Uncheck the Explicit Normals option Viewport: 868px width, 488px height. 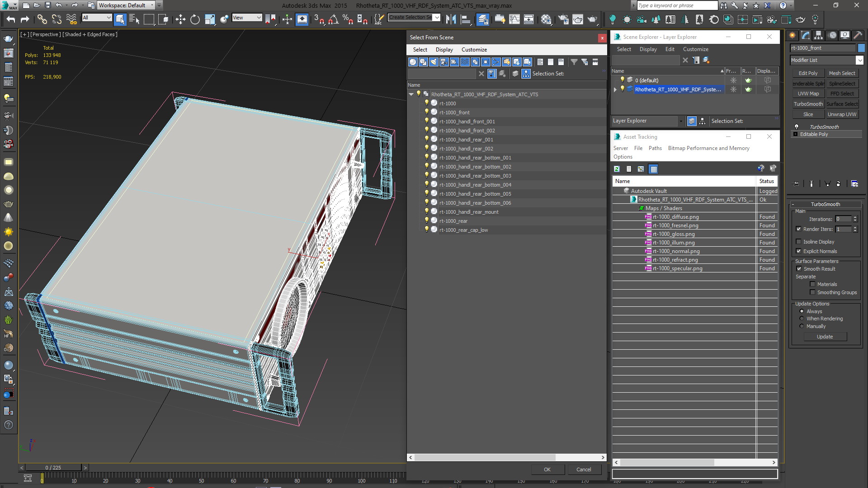tap(798, 251)
